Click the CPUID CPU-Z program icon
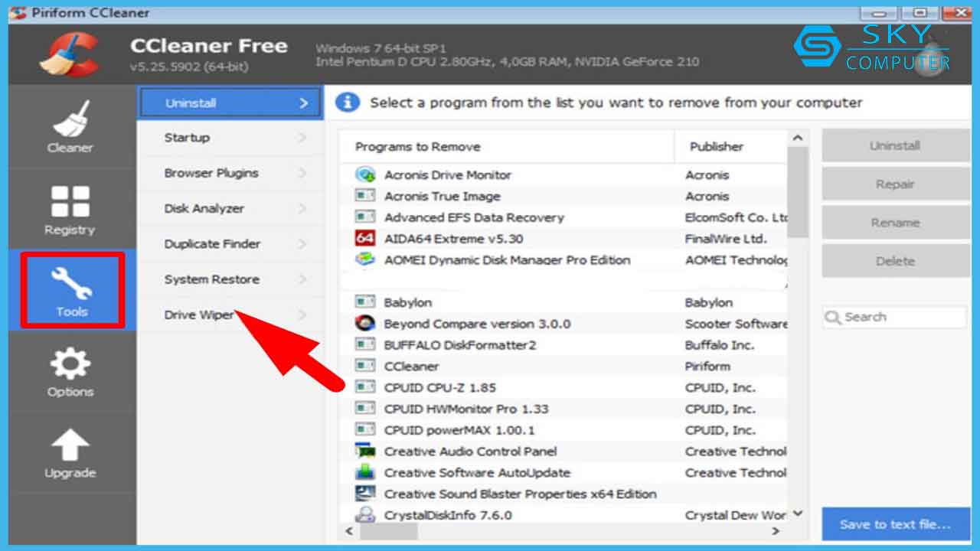980x551 pixels. pos(365,387)
